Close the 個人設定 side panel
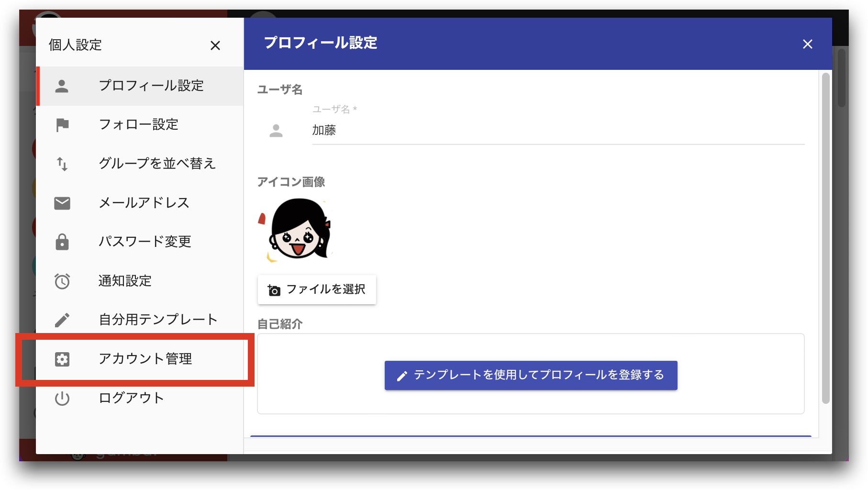Image resolution: width=868 pixels, height=490 pixels. click(x=215, y=45)
